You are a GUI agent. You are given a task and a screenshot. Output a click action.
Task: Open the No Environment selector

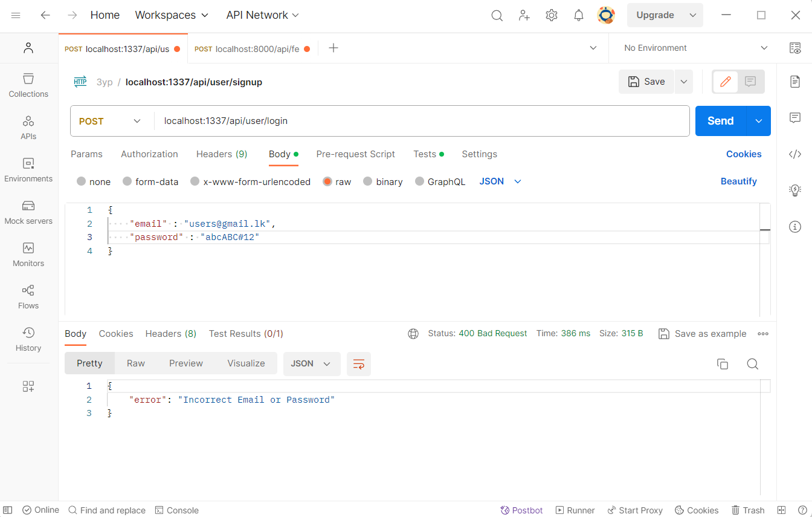[x=696, y=48]
